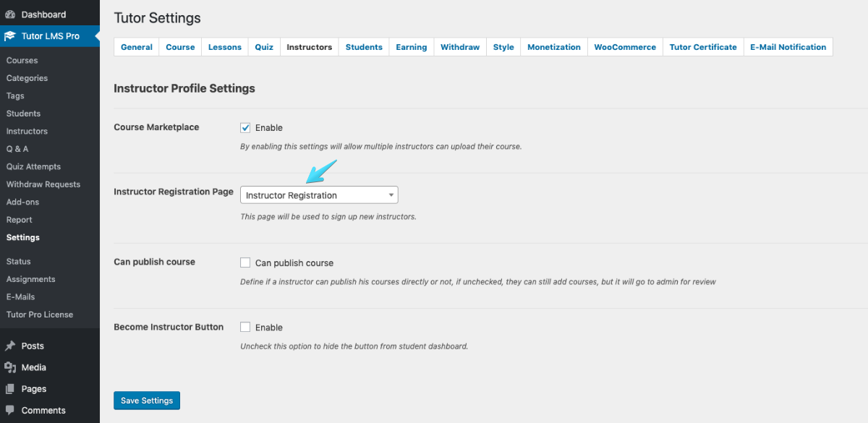Open the E-Mail Notification tab
Viewport: 868px width, 423px height.
point(788,47)
